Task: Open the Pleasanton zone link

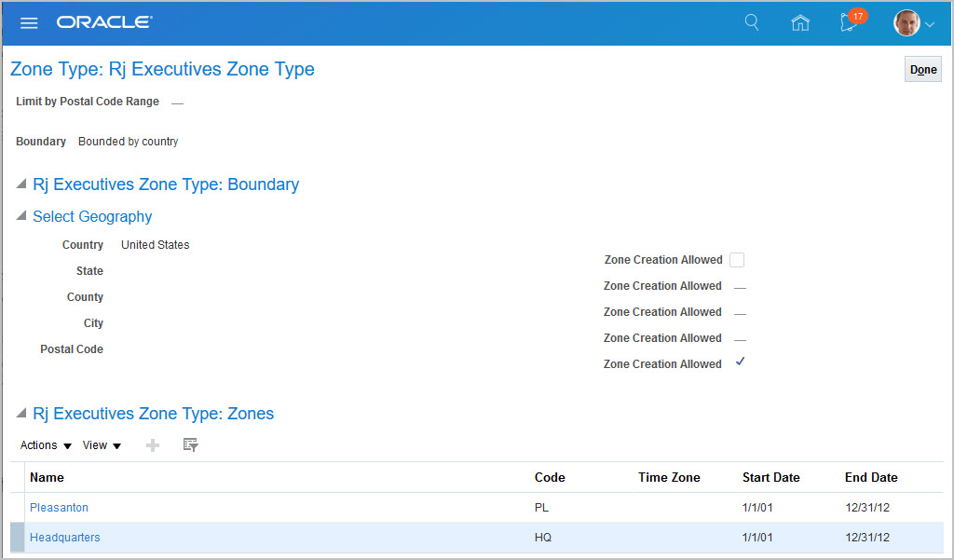Action: point(59,508)
